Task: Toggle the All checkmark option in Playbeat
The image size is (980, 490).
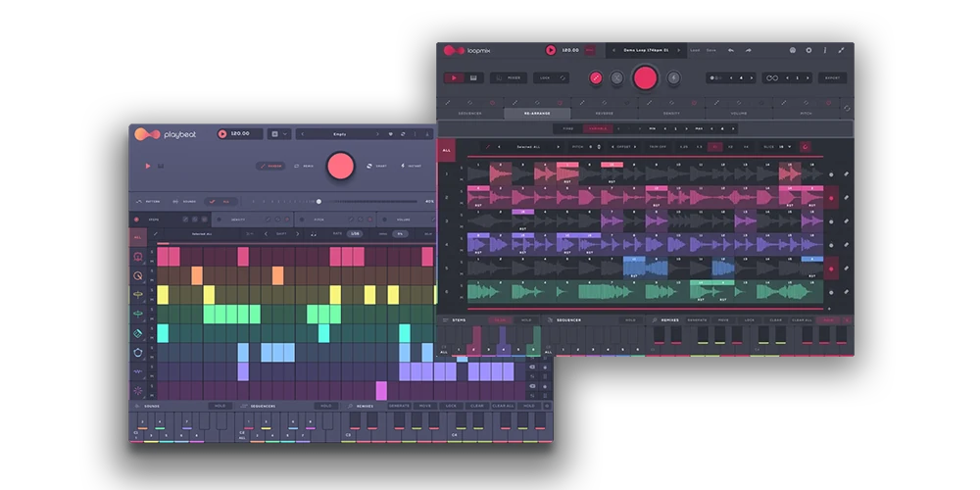Action: click(220, 201)
